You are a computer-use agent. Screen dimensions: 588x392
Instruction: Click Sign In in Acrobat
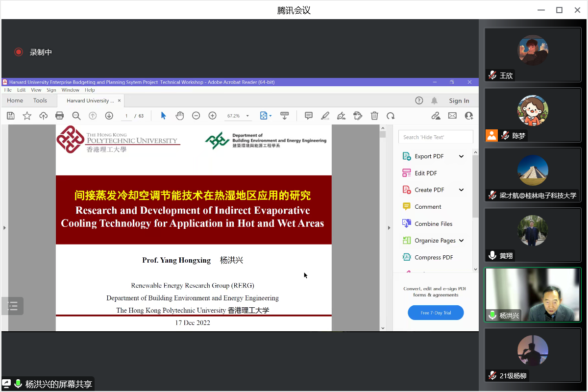[459, 100]
